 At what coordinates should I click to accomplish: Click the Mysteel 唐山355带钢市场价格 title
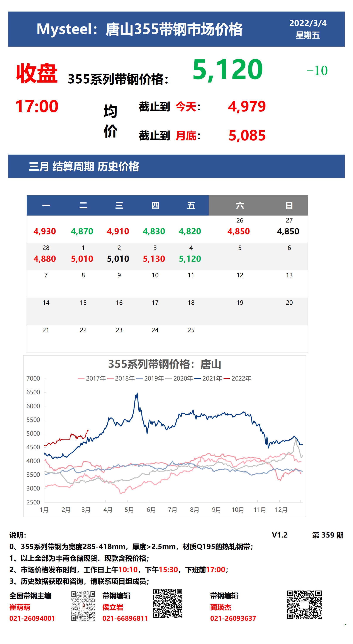click(x=140, y=29)
